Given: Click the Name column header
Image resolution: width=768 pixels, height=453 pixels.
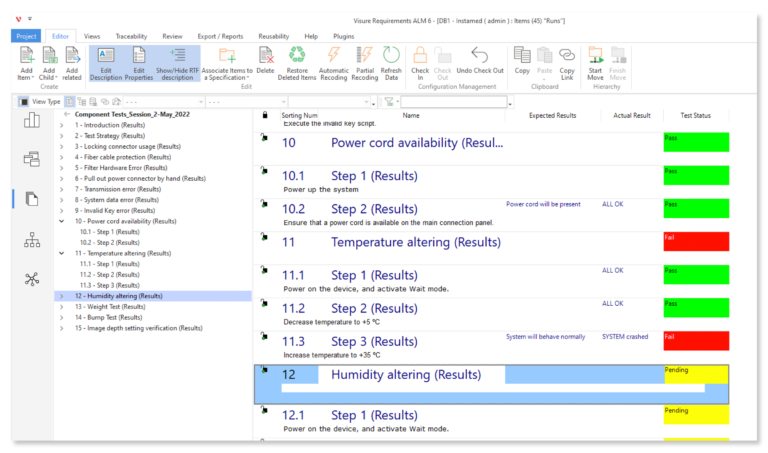Looking at the screenshot, I should [x=411, y=116].
